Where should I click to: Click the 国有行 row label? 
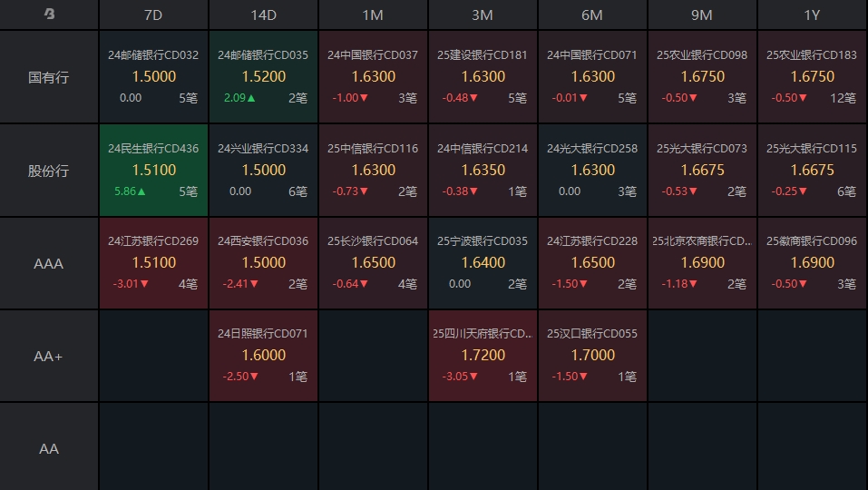49,77
